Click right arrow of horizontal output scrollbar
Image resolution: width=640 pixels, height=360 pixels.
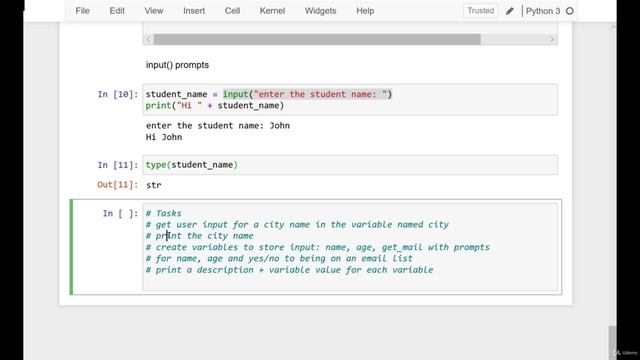(552, 39)
